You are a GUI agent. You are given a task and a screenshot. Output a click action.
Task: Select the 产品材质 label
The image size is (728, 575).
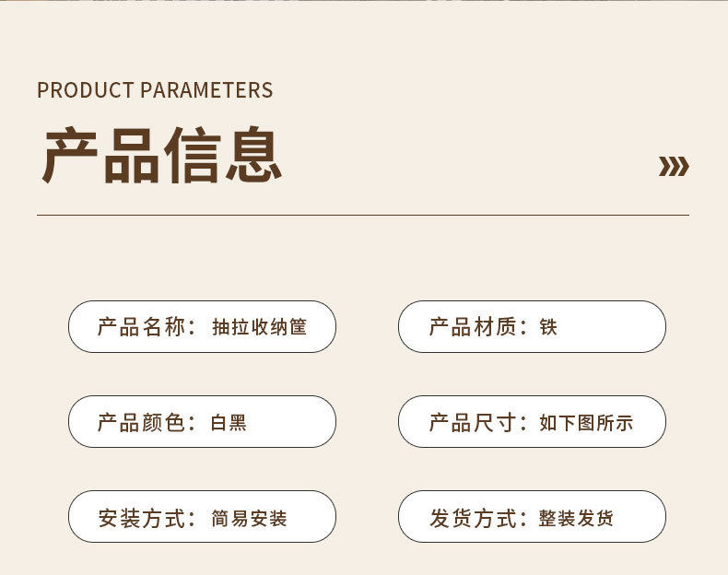[475, 327]
